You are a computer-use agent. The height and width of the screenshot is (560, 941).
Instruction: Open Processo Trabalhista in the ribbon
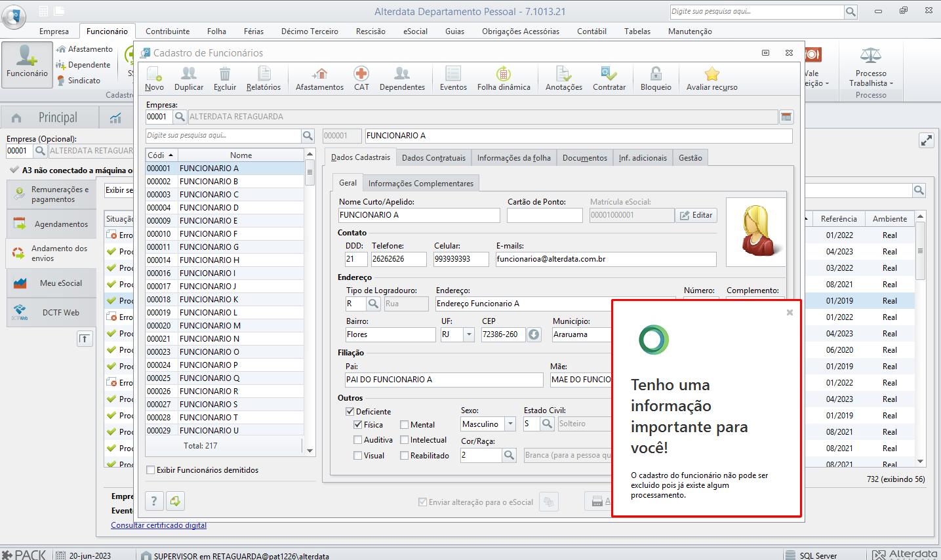[x=871, y=68]
